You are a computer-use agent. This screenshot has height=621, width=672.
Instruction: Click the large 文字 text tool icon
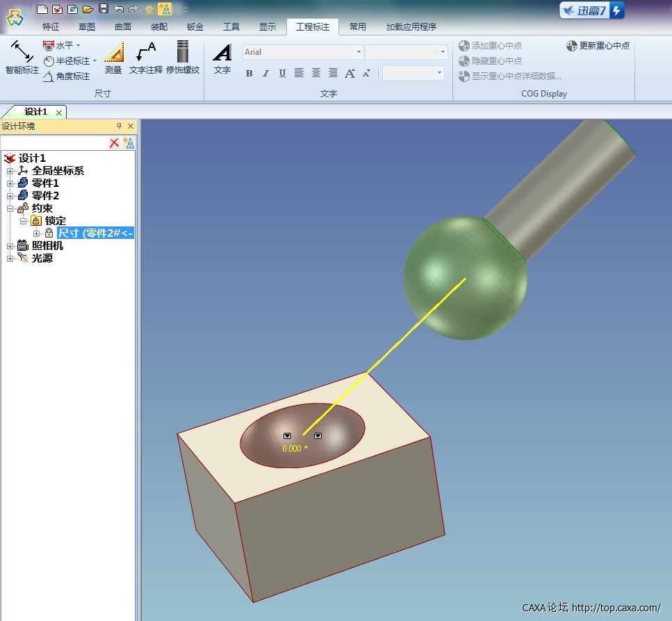[x=222, y=58]
